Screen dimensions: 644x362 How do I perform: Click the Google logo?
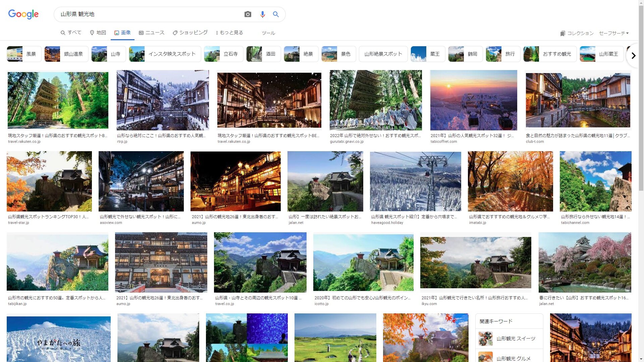tap(23, 14)
